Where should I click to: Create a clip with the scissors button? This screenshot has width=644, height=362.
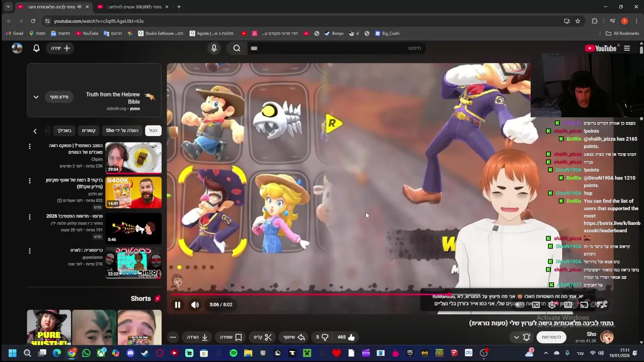tap(262, 337)
